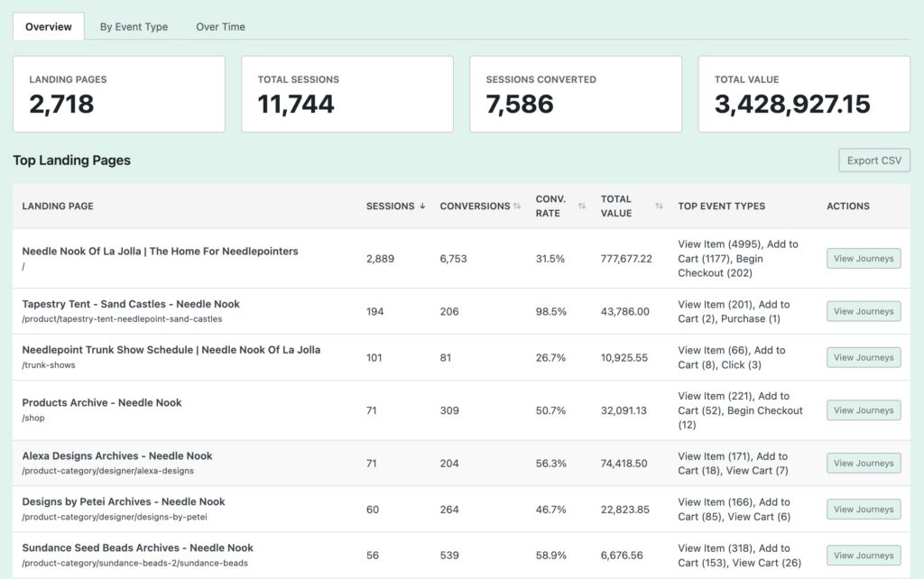924x579 pixels.
Task: View Journeys for Alexa Designs Archives
Action: click(864, 463)
